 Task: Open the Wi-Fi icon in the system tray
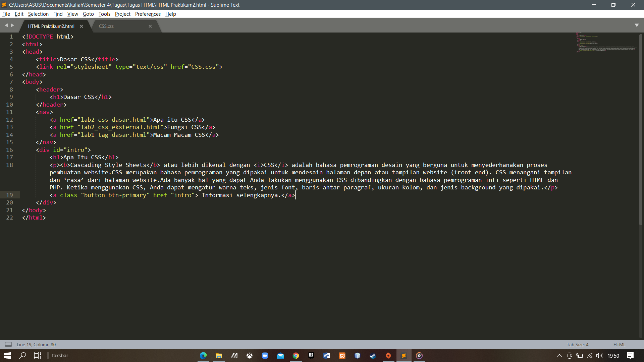pos(590,356)
